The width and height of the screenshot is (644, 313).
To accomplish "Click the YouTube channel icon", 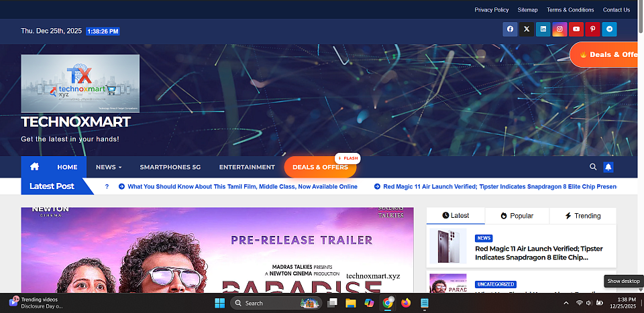I will [576, 29].
